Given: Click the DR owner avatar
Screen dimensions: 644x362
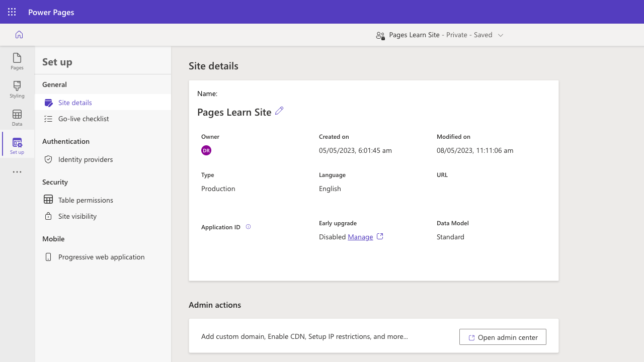Looking at the screenshot, I should tap(206, 150).
